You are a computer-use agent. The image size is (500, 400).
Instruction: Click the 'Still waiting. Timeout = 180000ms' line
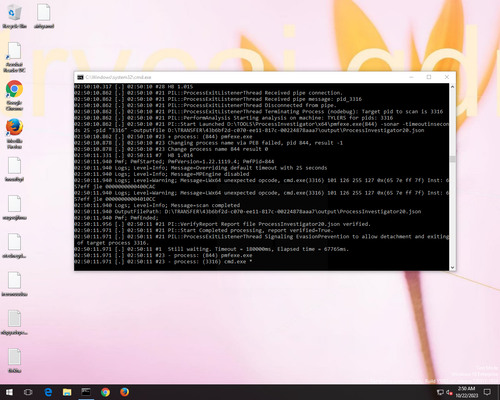211,249
